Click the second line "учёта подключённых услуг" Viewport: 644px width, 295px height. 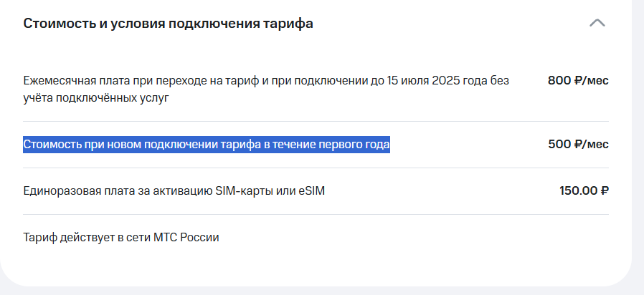[95, 97]
